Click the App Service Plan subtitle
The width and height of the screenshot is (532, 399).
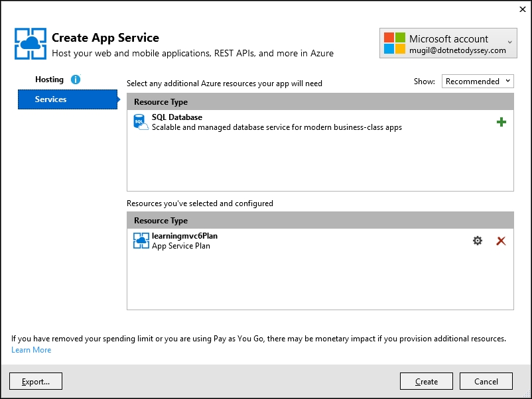click(181, 246)
